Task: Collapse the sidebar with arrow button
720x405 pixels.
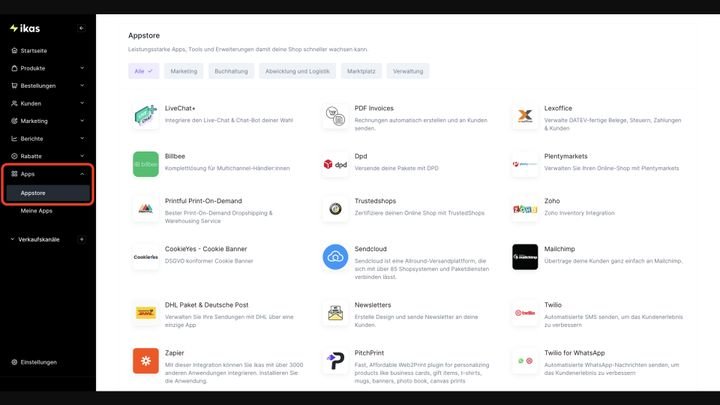Action: click(x=81, y=28)
